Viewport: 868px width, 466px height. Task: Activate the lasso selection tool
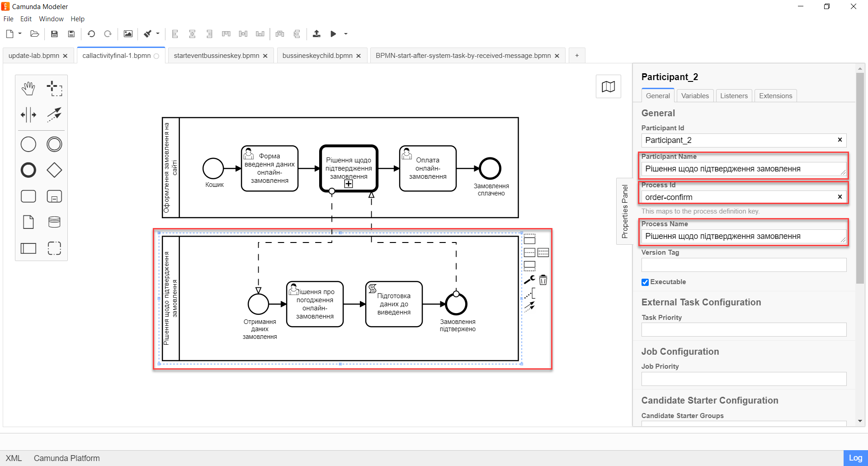point(54,89)
